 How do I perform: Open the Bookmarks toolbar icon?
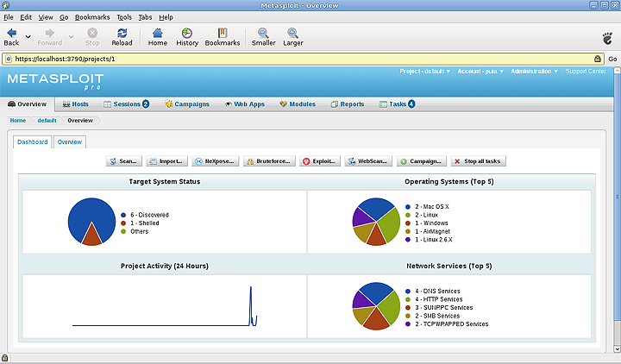(223, 33)
